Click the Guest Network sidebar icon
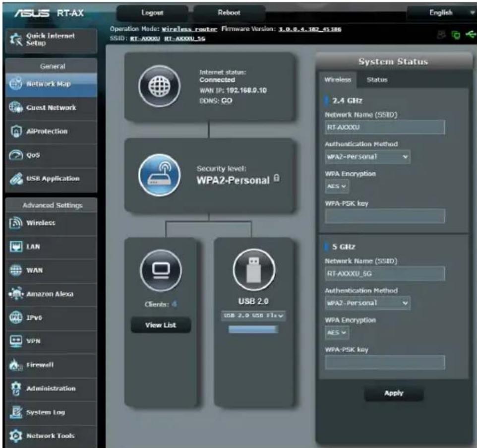Image resolution: width=477 pixels, height=448 pixels. (15, 107)
